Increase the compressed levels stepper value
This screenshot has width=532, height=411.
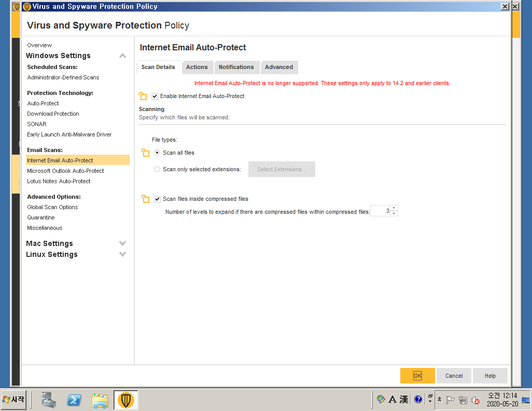394,208
